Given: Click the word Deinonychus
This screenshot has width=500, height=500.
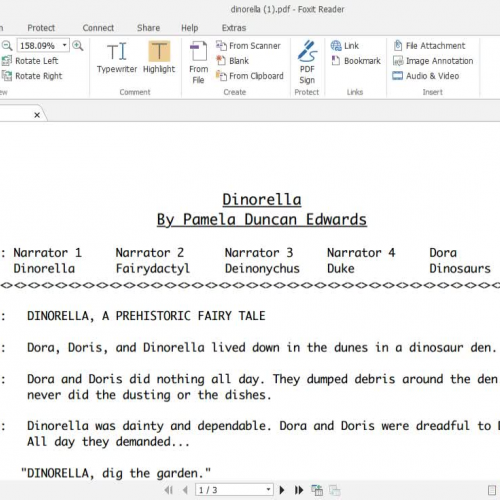Looking at the screenshot, I should pyautogui.click(x=262, y=269).
